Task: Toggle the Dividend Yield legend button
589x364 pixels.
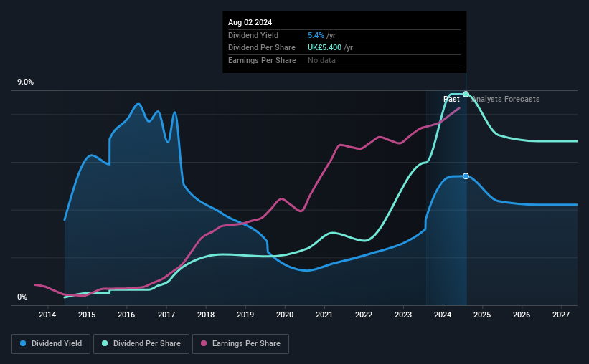Action: click(51, 344)
